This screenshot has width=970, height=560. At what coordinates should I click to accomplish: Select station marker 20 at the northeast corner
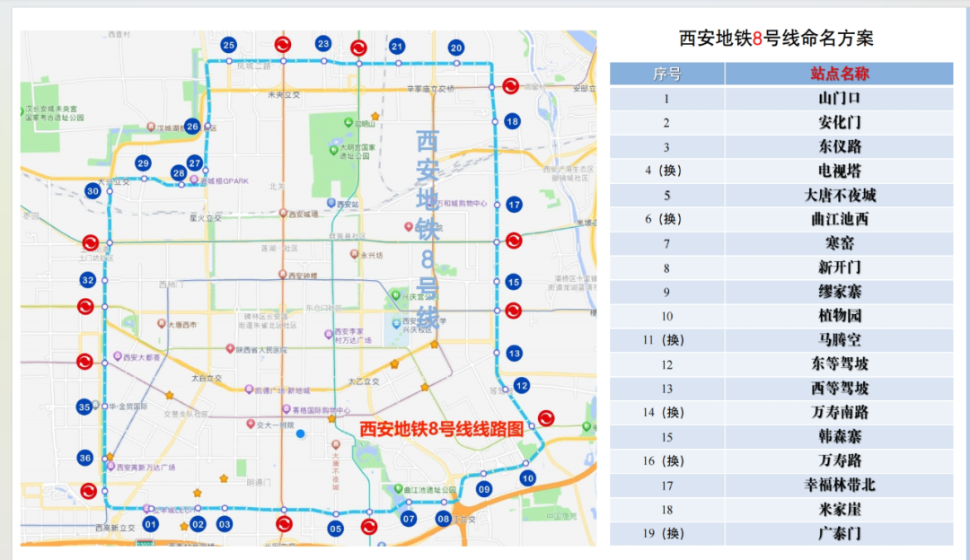pyautogui.click(x=456, y=48)
